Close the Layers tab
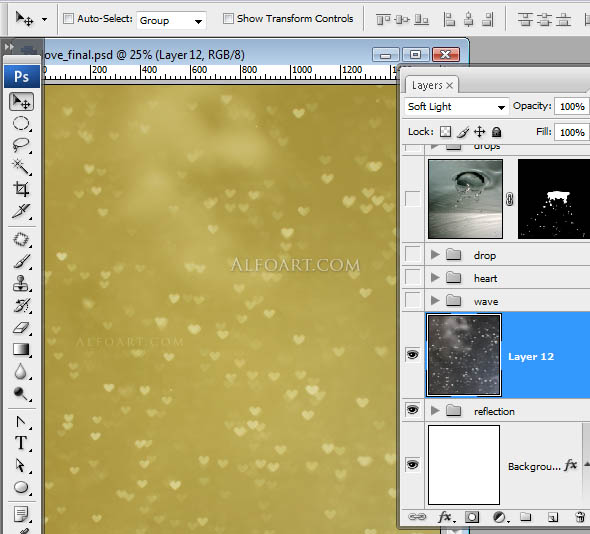This screenshot has height=534, width=590. coord(449,86)
